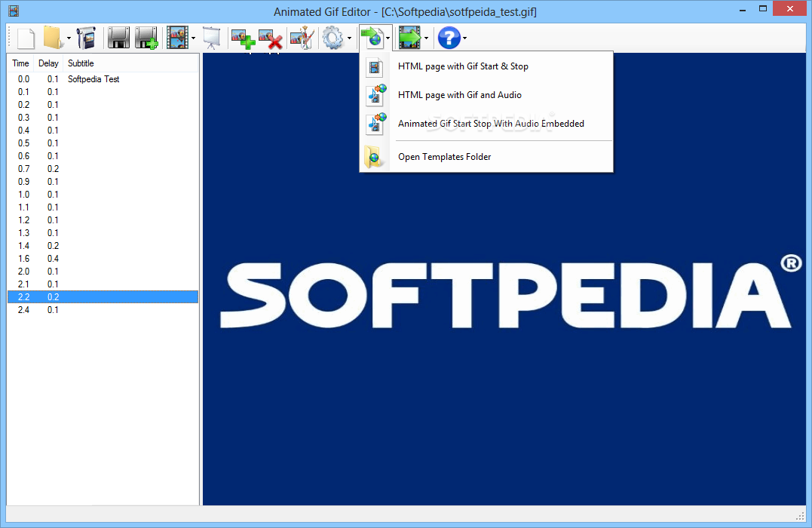Click folder globe icon beside Open Templates
The image size is (812, 528).
coord(374,157)
